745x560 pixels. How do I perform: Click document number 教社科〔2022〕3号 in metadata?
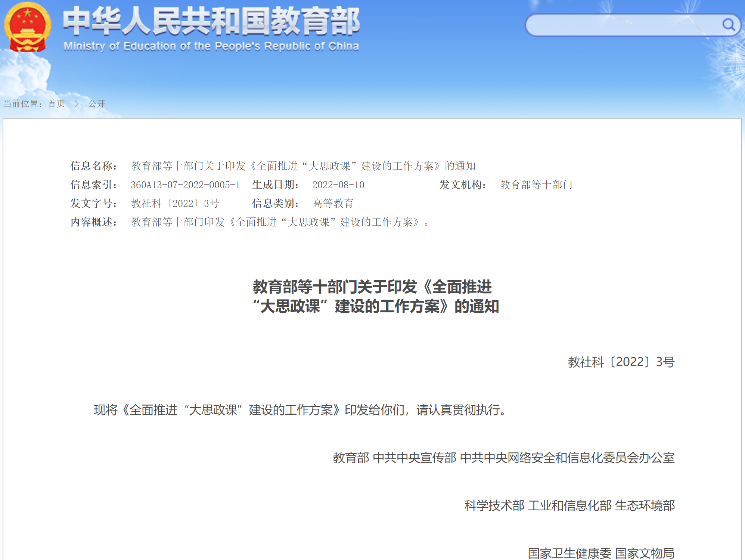[175, 203]
